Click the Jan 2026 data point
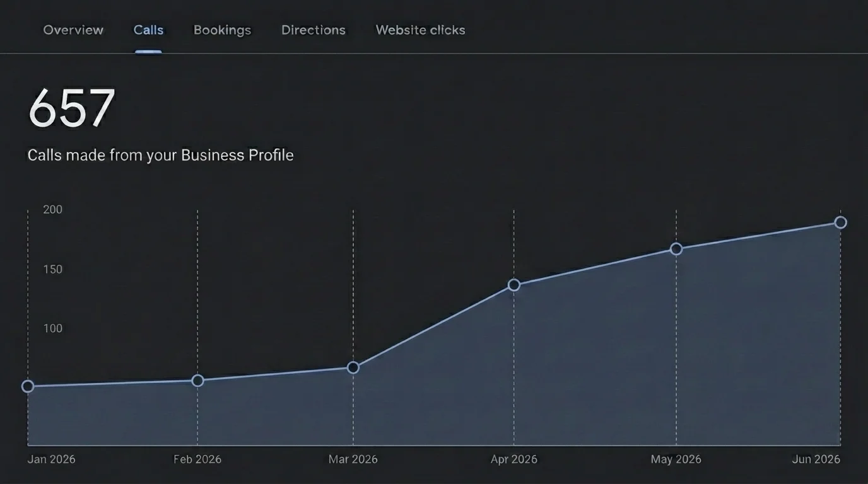 click(x=28, y=386)
